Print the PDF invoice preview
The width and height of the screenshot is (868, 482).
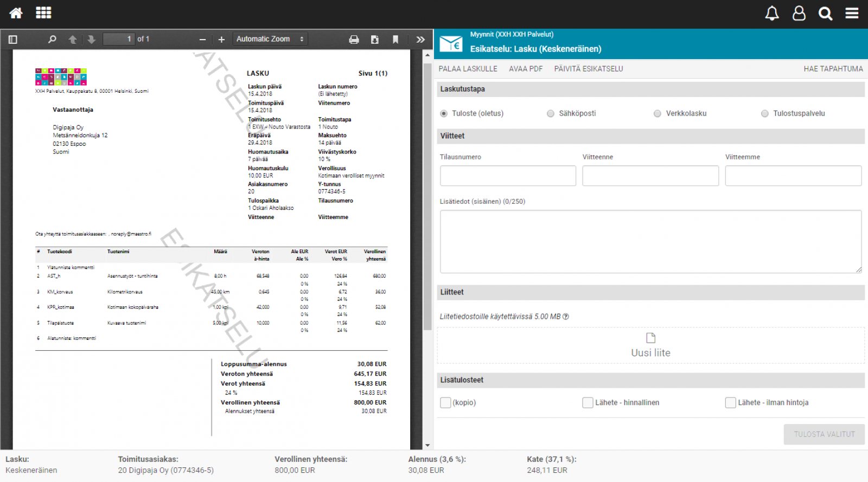point(354,39)
